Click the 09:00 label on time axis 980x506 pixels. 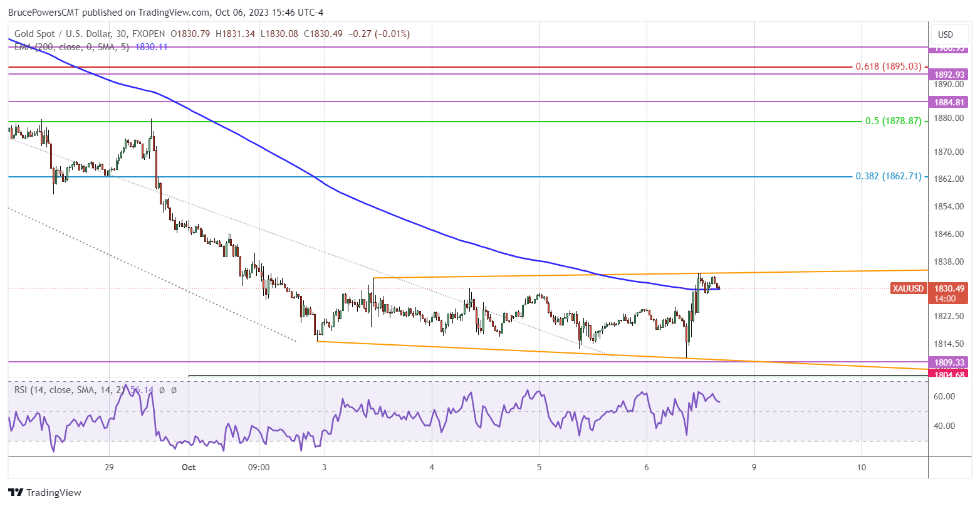[x=259, y=467]
